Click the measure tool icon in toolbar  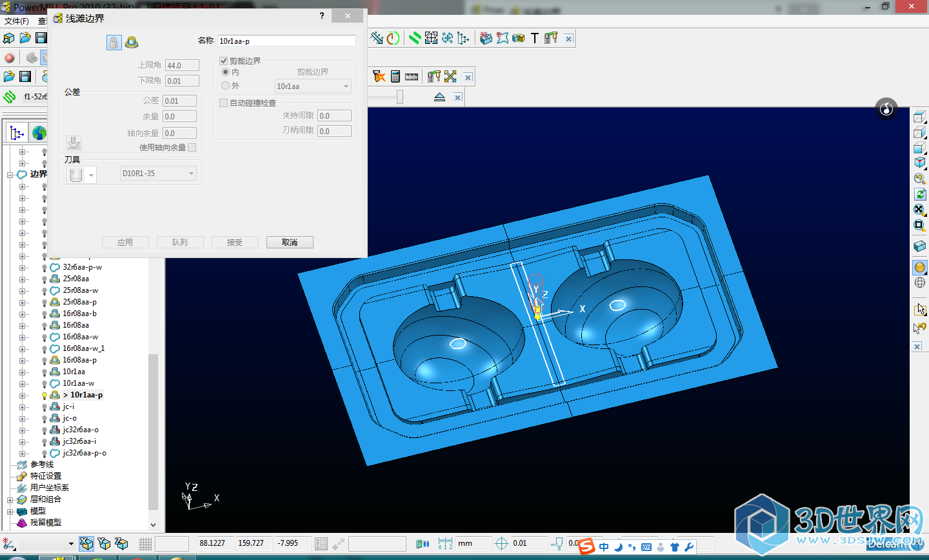tap(377, 38)
